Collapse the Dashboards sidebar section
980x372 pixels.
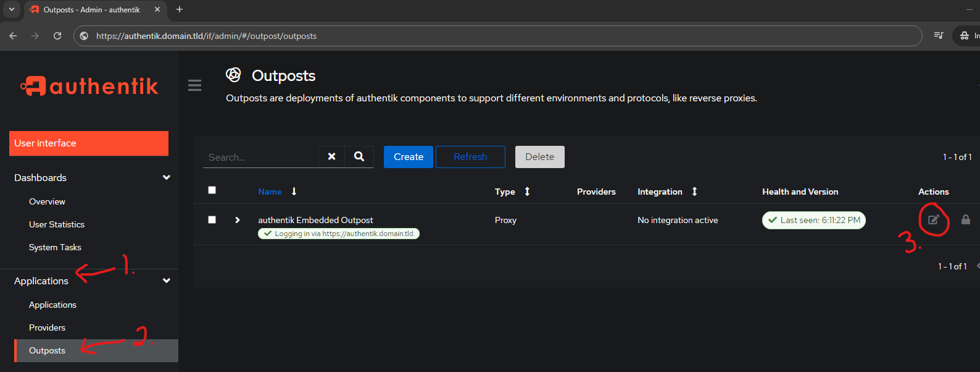point(166,177)
